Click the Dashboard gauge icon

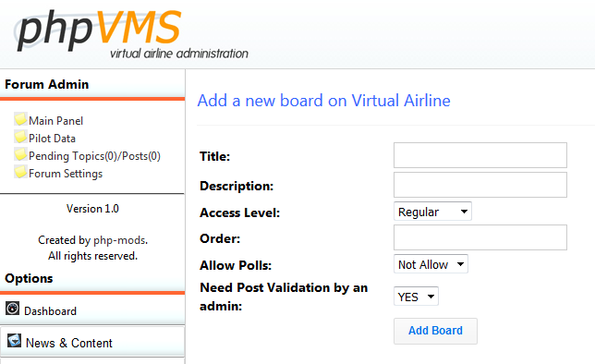[x=13, y=308]
